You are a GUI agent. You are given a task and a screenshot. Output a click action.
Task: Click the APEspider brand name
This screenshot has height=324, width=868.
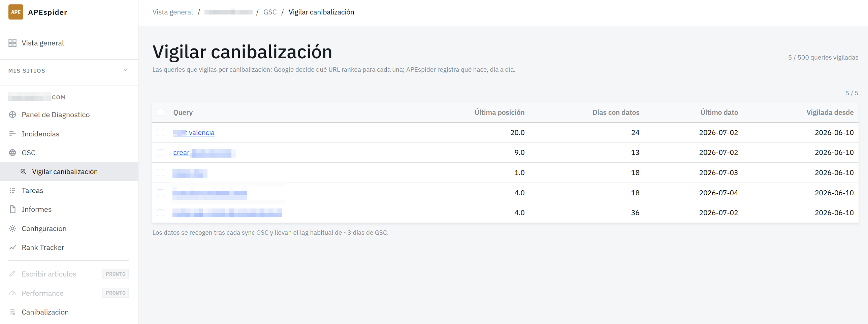tap(47, 12)
